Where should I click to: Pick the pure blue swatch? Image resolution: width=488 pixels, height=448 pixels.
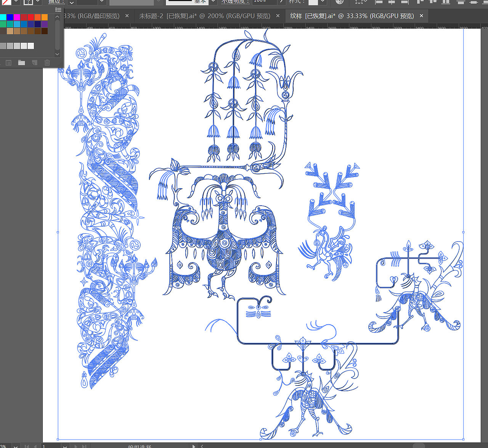click(x=10, y=17)
